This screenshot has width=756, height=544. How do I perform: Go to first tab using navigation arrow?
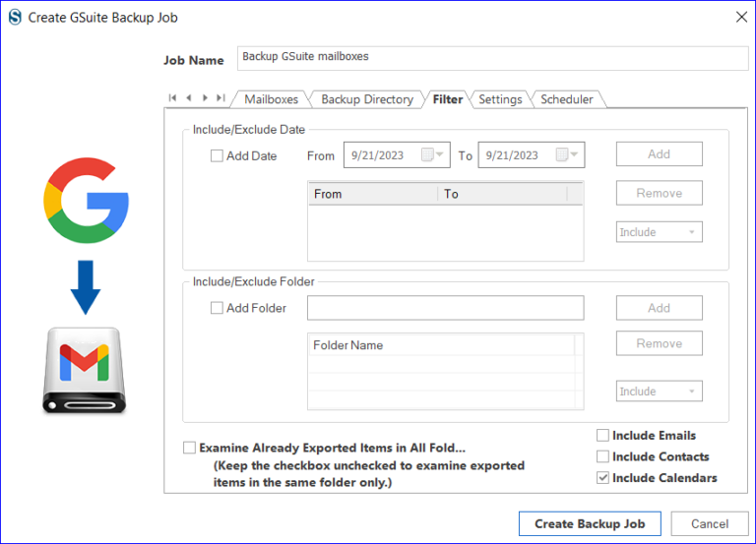(172, 97)
